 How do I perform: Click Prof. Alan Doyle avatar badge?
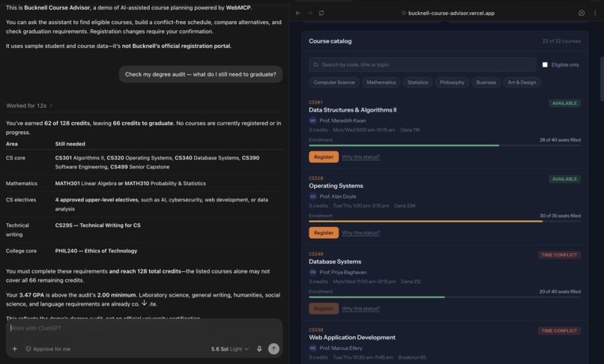point(312,196)
